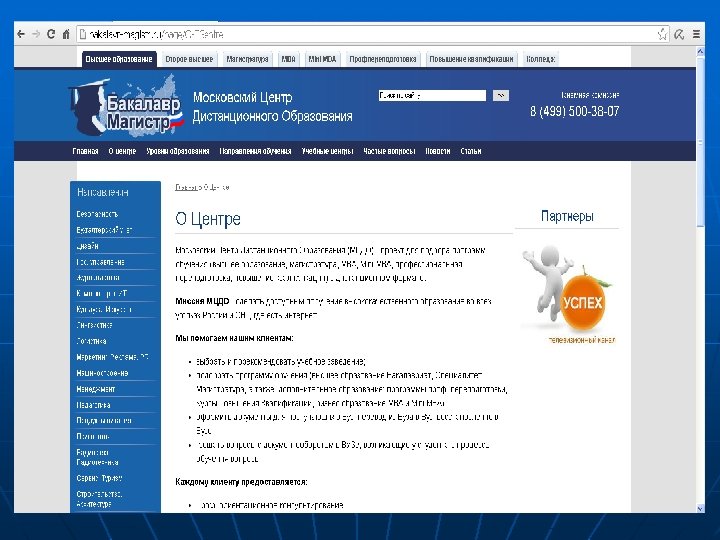The image size is (720, 540).
Task: Select the Mini MBA tab
Action: [x=322, y=59]
